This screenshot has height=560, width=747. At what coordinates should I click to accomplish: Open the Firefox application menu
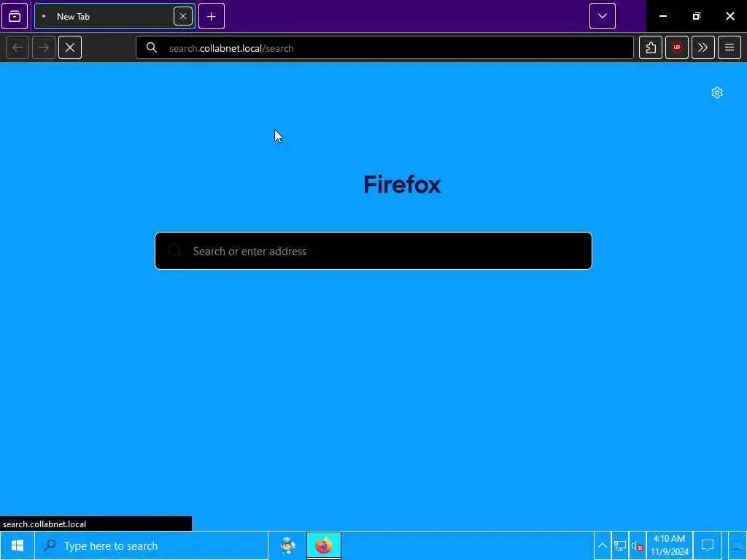[729, 47]
